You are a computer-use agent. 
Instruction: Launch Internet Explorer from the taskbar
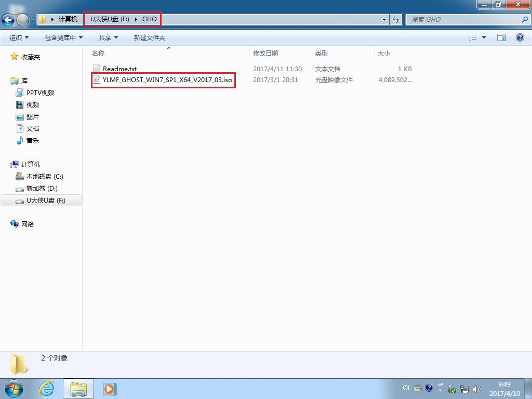coord(46,388)
